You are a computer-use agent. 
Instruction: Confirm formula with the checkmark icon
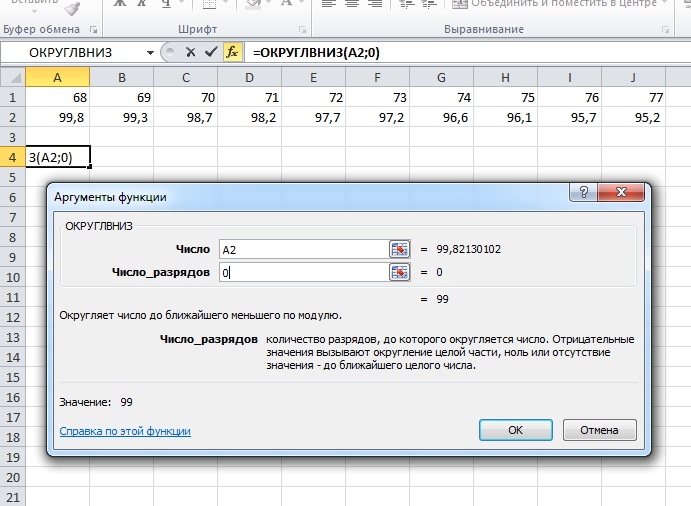[x=211, y=52]
